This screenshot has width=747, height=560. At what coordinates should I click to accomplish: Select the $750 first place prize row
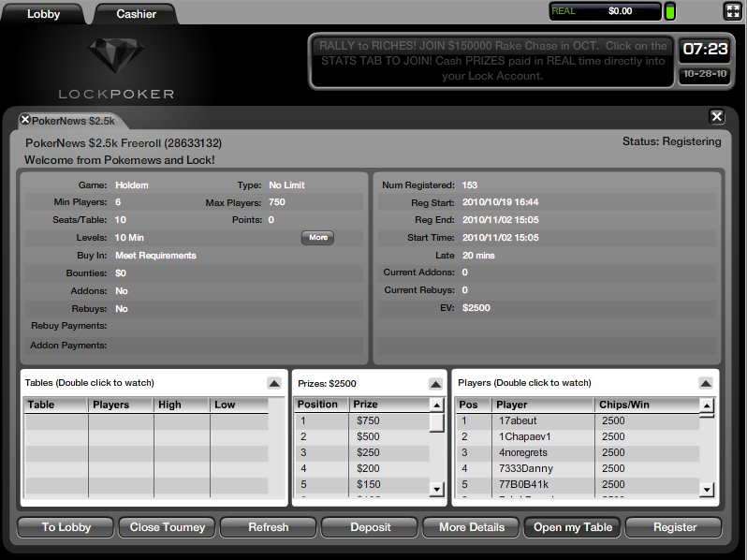tap(362, 420)
